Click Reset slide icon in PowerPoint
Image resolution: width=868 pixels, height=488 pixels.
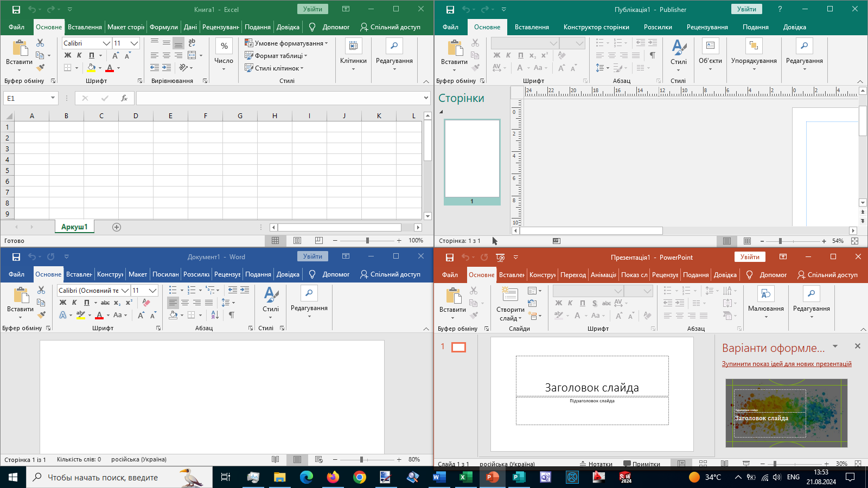[x=532, y=303]
